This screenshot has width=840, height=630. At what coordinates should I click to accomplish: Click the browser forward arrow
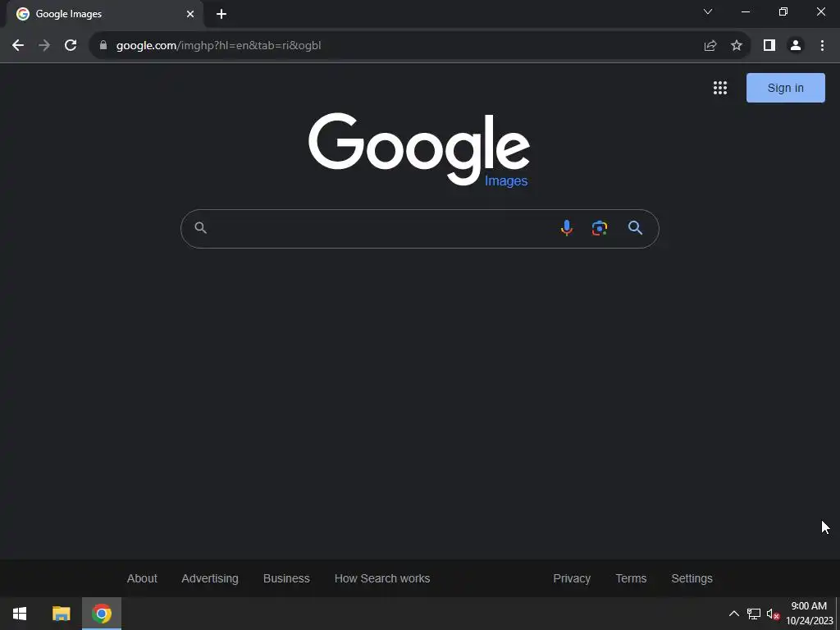point(44,46)
